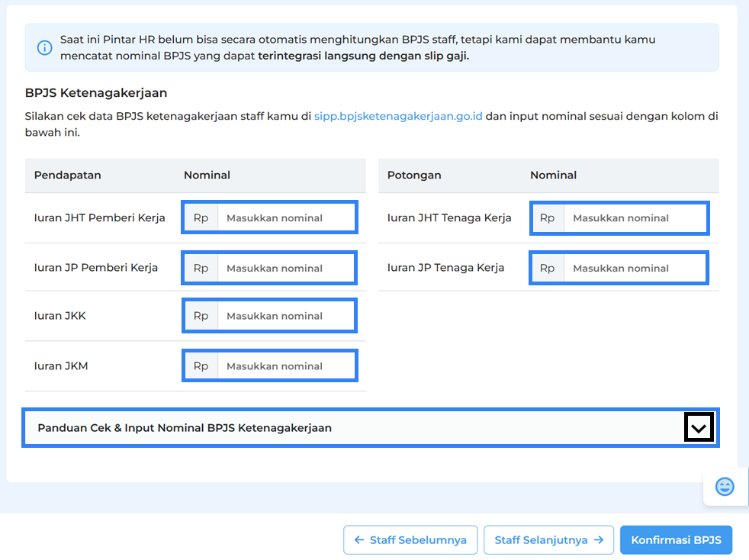Click the left arrow icon on Staff Sebelumnya
Image resolution: width=749 pixels, height=560 pixels.
pyautogui.click(x=359, y=540)
